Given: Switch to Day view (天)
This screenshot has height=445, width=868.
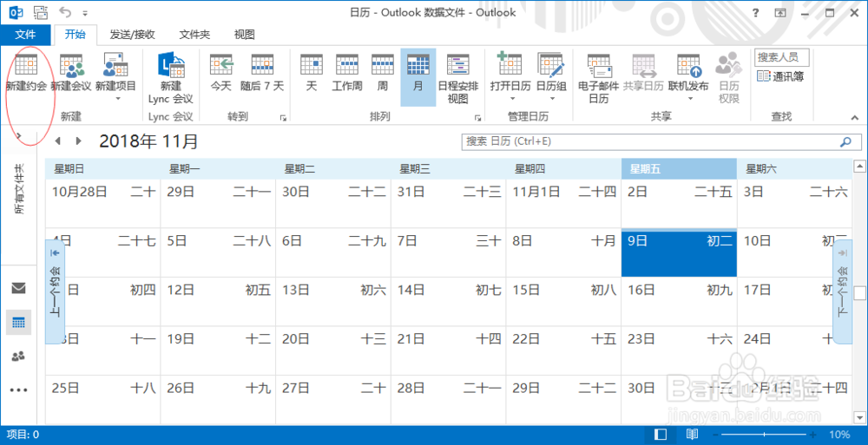Looking at the screenshot, I should pyautogui.click(x=311, y=73).
